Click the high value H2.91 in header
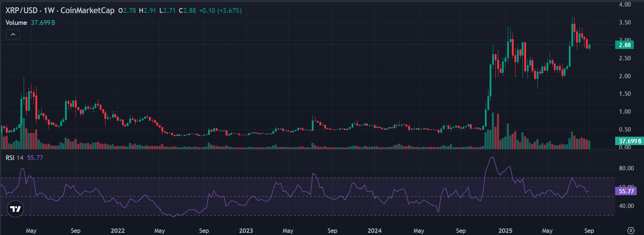The image size is (644, 235). pos(147,11)
